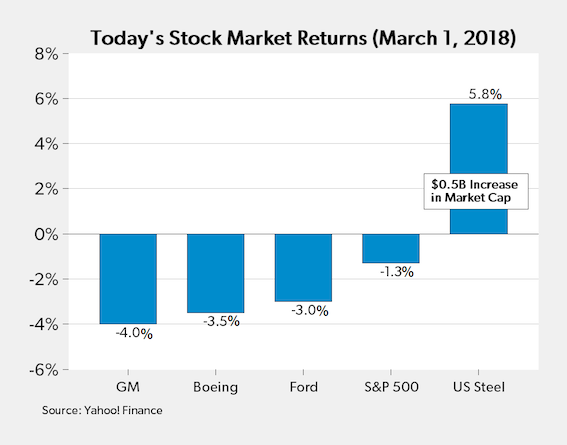Click the -1.3% data label
The image size is (567, 445).
pyautogui.click(x=397, y=271)
